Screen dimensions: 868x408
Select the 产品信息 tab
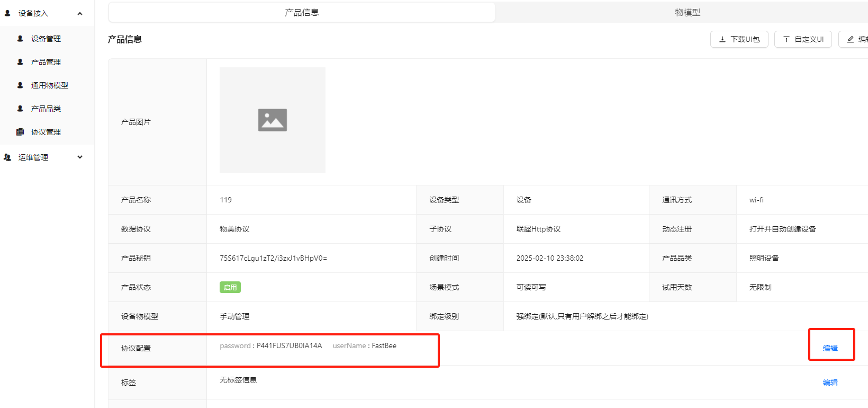click(302, 12)
